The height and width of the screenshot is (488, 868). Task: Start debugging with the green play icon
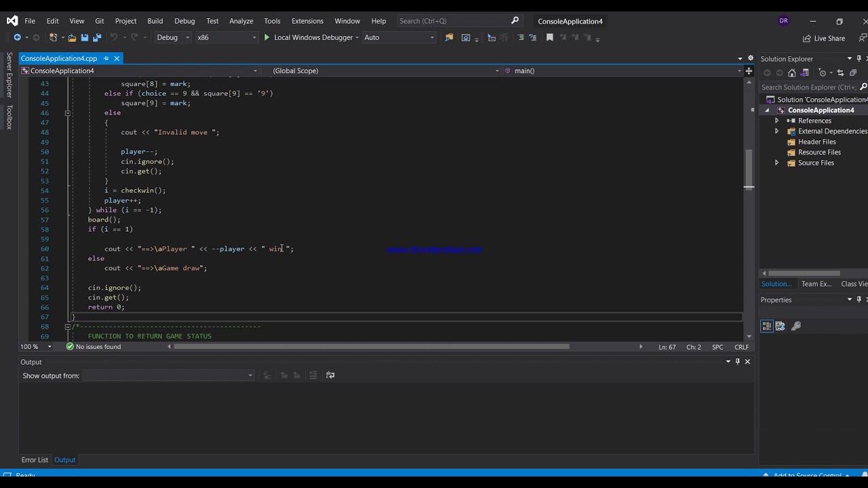point(267,37)
